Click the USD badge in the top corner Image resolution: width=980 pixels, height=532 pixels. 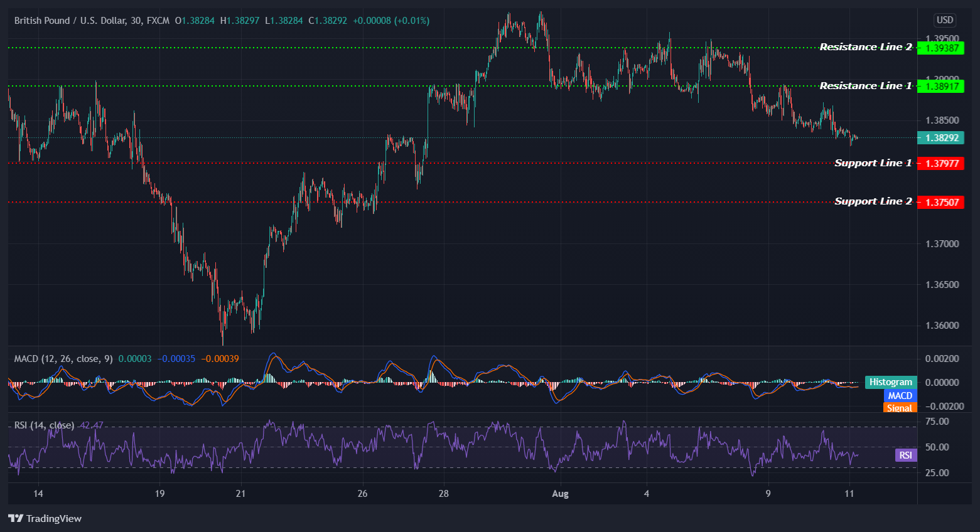944,20
